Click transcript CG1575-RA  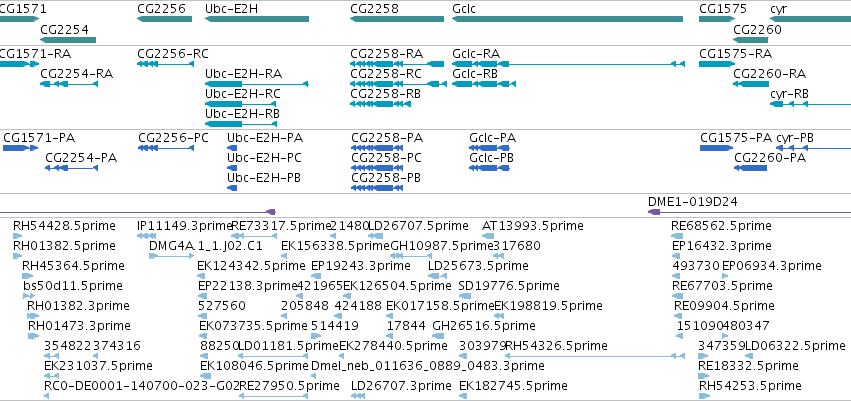tap(717, 64)
